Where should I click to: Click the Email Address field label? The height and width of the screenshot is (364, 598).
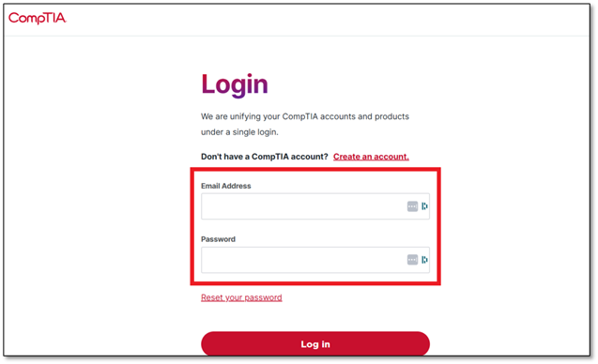coord(225,186)
